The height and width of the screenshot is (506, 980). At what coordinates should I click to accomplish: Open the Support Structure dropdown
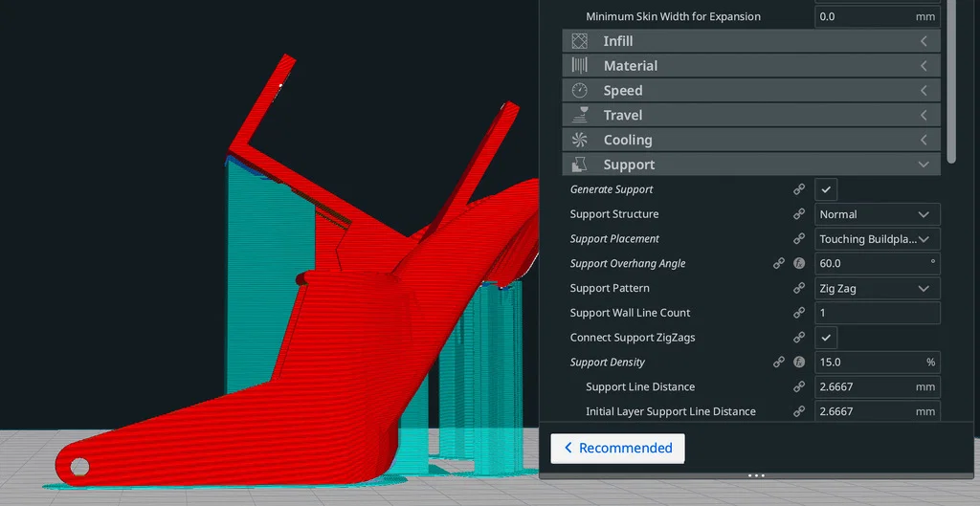[x=878, y=214]
